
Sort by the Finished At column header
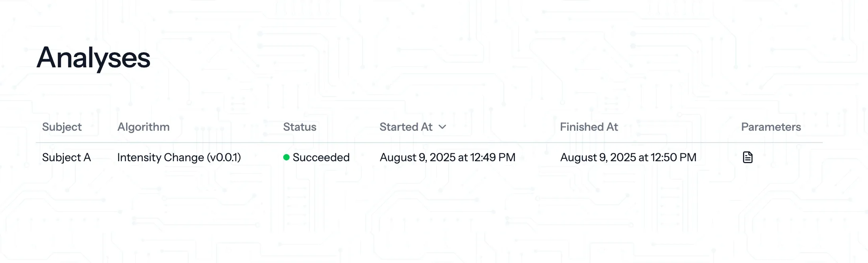tap(589, 127)
